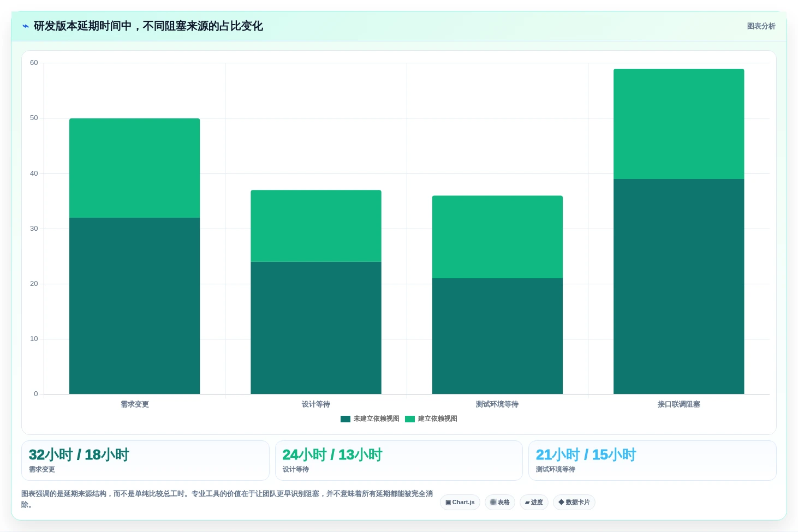Select the 进度 tag chip
Screen dimensions: 798x532
[x=534, y=503]
